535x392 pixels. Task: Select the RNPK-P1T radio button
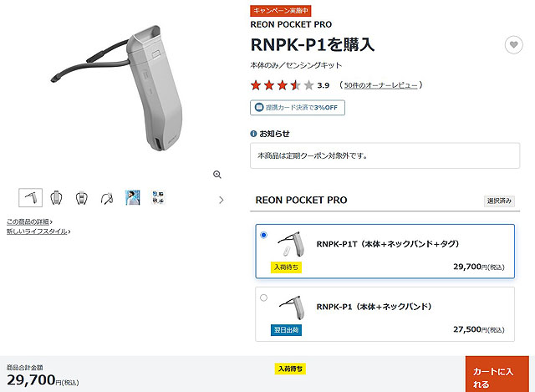(263, 235)
